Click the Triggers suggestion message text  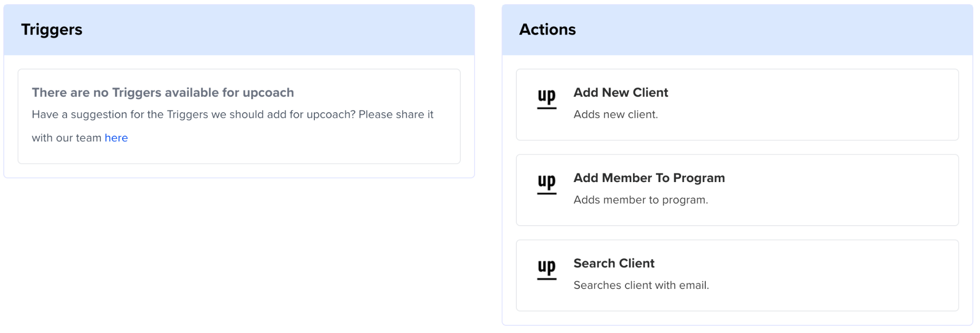pos(233,115)
